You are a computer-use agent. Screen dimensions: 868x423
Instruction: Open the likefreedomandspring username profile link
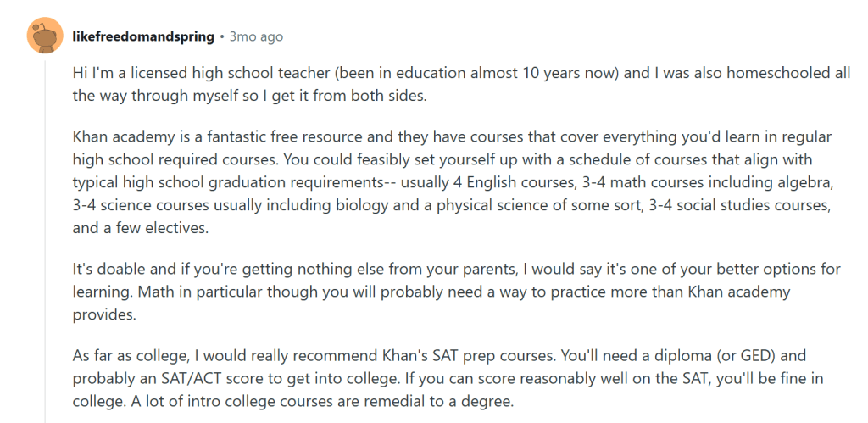click(x=142, y=37)
